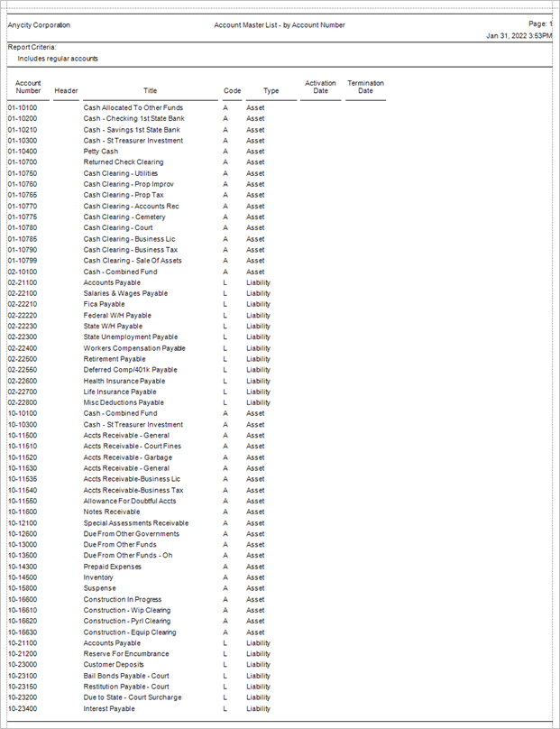This screenshot has width=560, height=729.
Task: Click the Anycity Corporation header text
Action: pos(39,25)
